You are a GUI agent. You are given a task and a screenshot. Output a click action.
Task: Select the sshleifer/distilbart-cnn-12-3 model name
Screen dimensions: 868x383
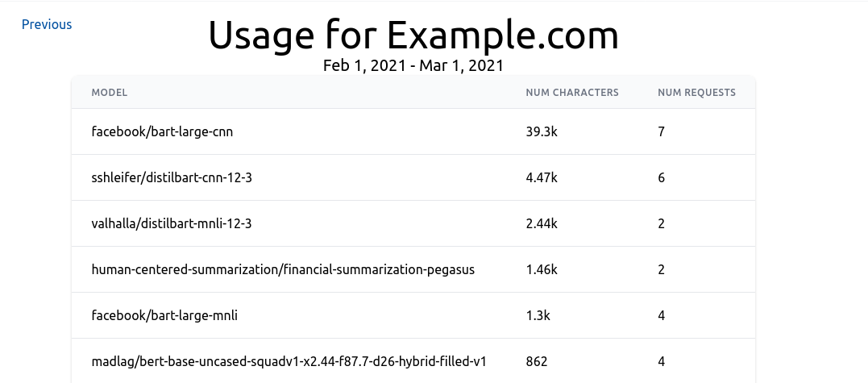(172, 177)
